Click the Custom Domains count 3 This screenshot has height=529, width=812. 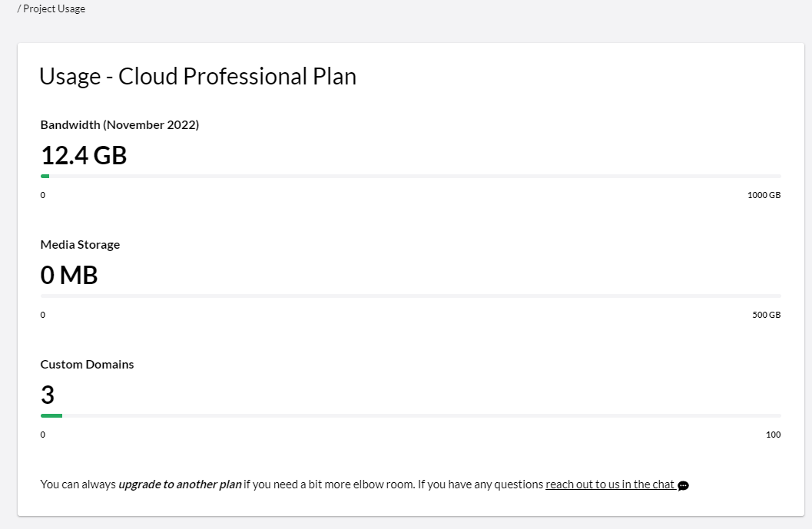pyautogui.click(x=48, y=395)
